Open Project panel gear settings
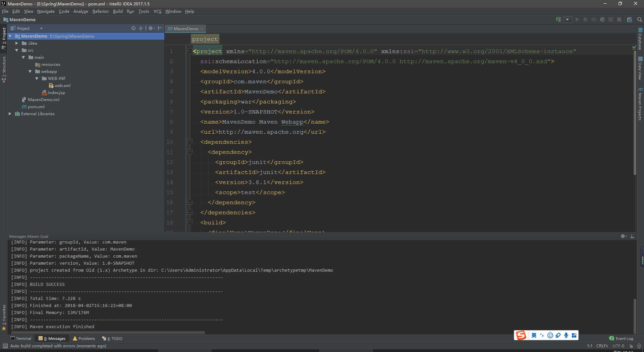This screenshot has height=352, width=644. tap(151, 28)
